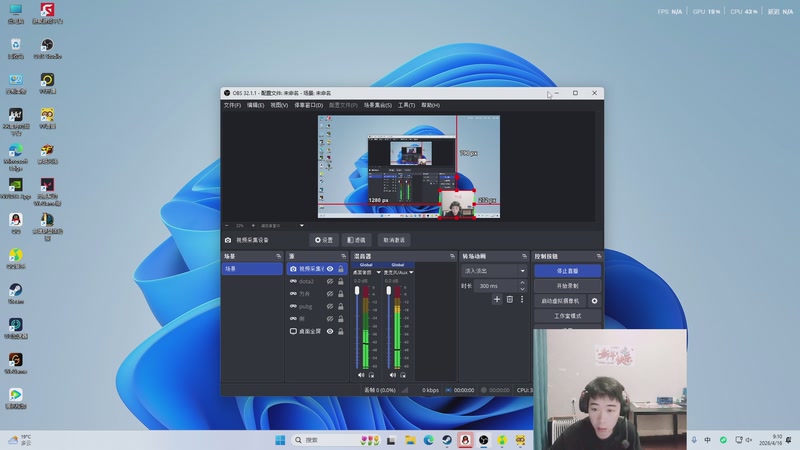Increase the transition duration value
Screen dimensions: 800x450
(522, 283)
